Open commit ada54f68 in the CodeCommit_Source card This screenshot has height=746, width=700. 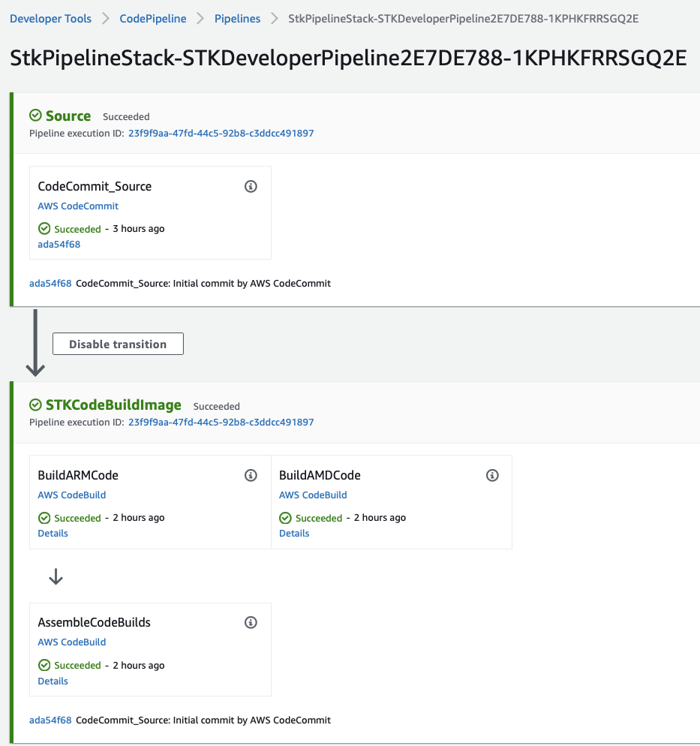59,244
